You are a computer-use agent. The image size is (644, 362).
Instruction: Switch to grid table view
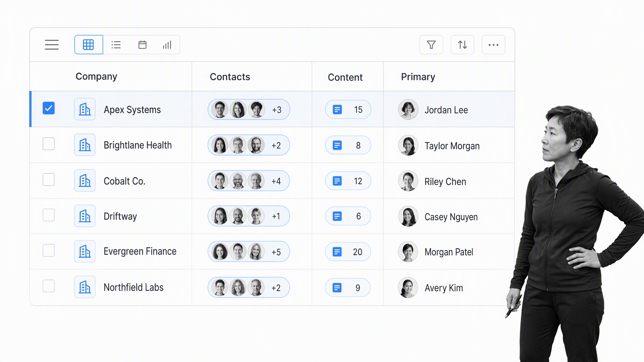click(89, 45)
